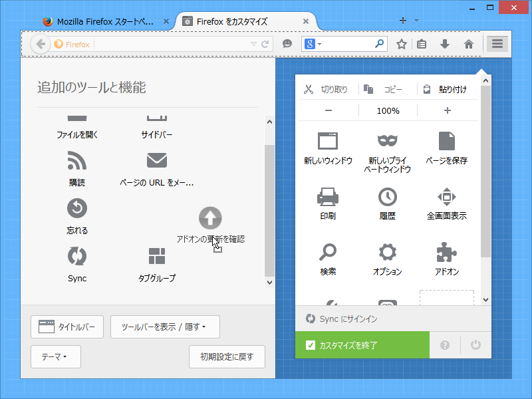Open the tab list dropdown arrow next to the plus
The width and height of the screenshot is (532, 399).
coord(417,21)
